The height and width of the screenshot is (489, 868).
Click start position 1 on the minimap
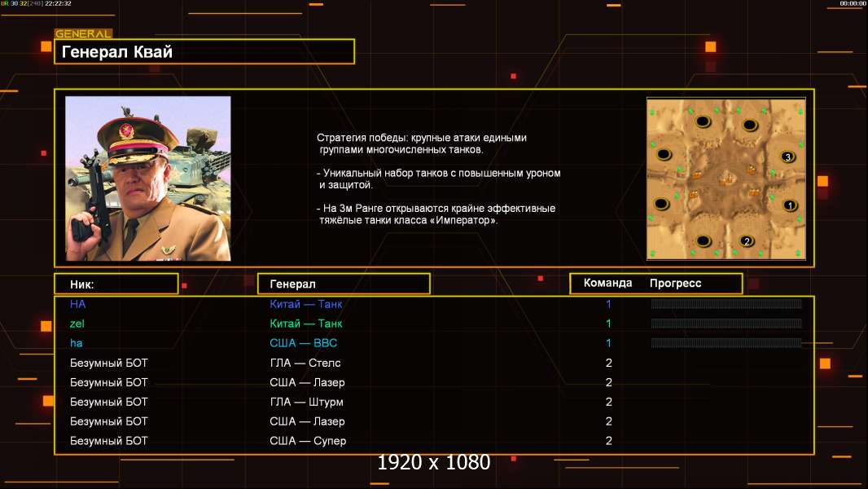[789, 205]
